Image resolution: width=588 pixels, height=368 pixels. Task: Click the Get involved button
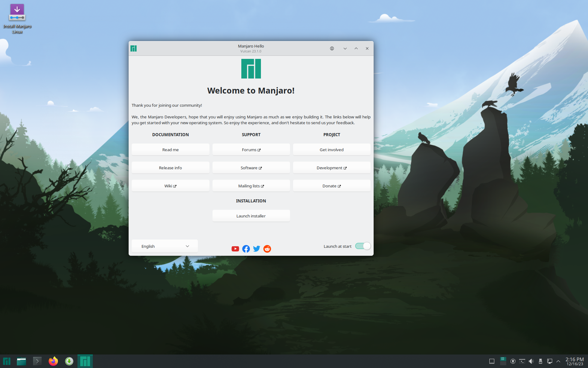(332, 150)
